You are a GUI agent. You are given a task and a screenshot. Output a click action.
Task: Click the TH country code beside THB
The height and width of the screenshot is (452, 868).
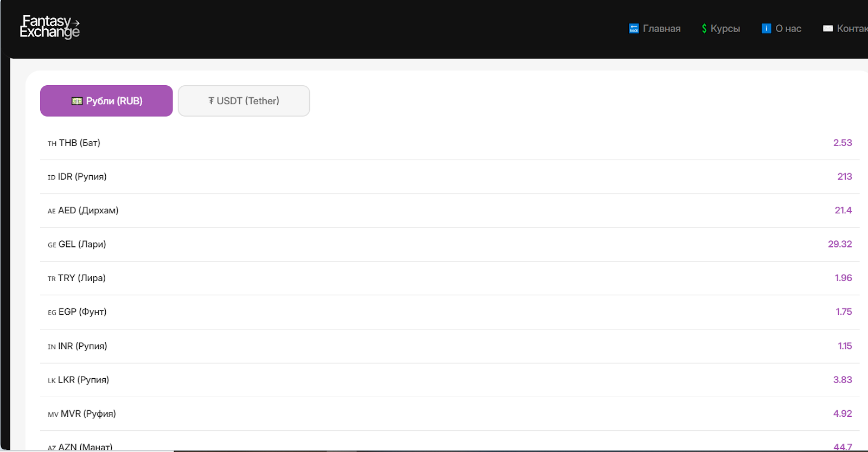52,143
